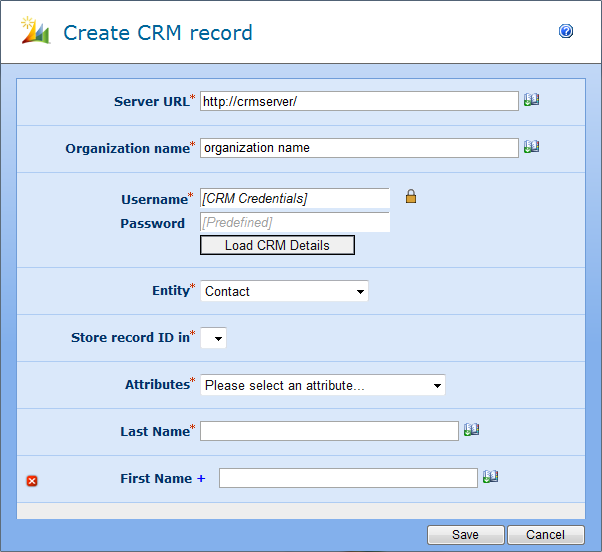
Task: Click the CRM logo in the title
Action: pos(35,32)
